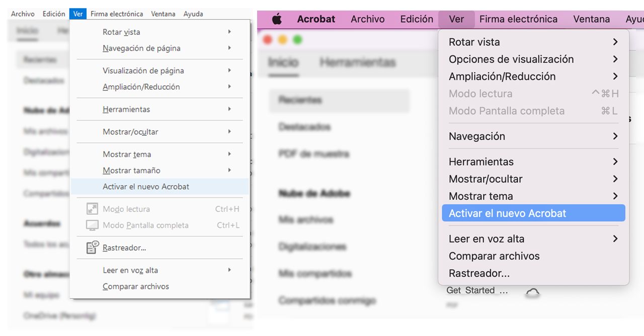Open the Ventana menu in the Windows menu bar

(163, 14)
